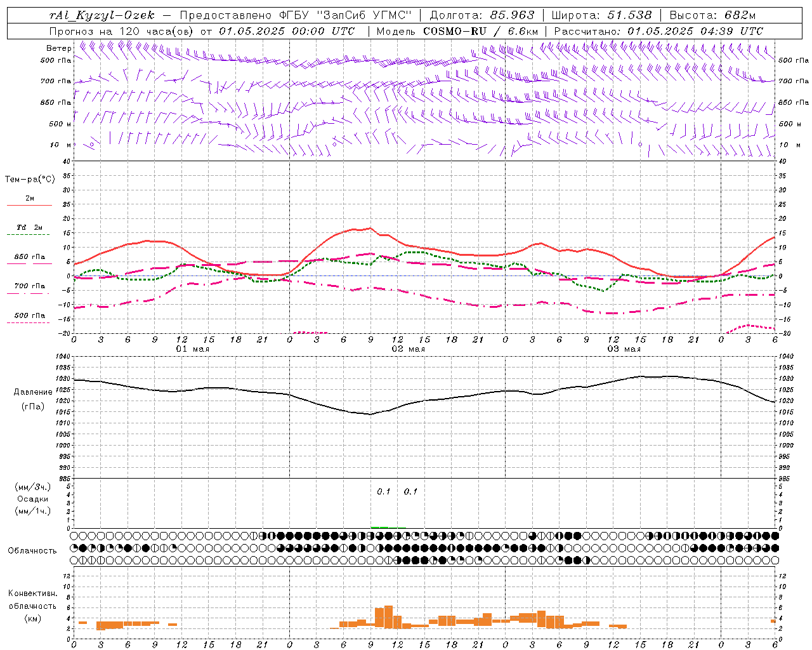Viewport: 812px width, 650px height.
Task: Click the 10 м wind level label at left
Action: 61,145
